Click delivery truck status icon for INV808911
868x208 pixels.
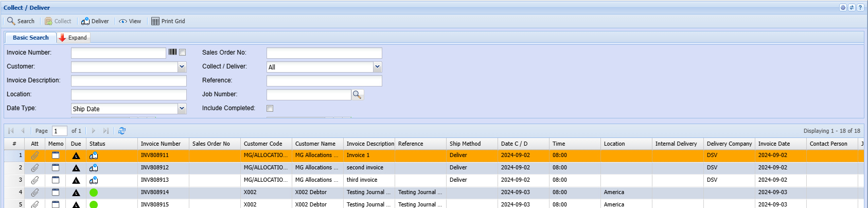(x=94, y=155)
